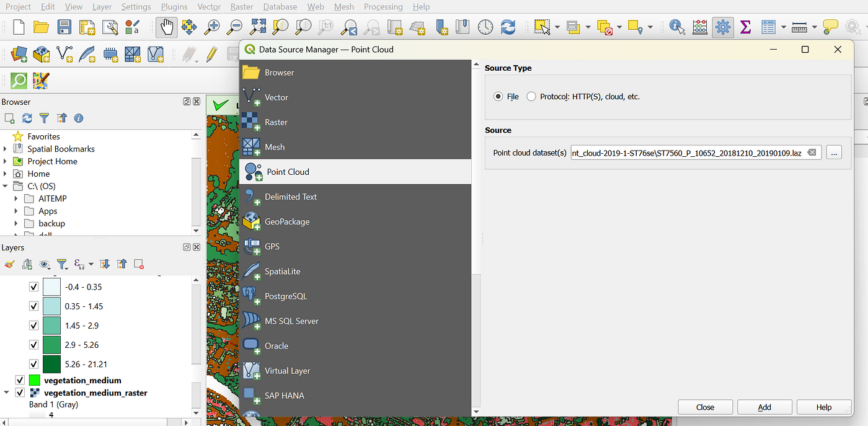Image resolution: width=868 pixels, height=426 pixels.
Task: Click the bright green vegetation_medium layer swatch
Action: [x=34, y=380]
